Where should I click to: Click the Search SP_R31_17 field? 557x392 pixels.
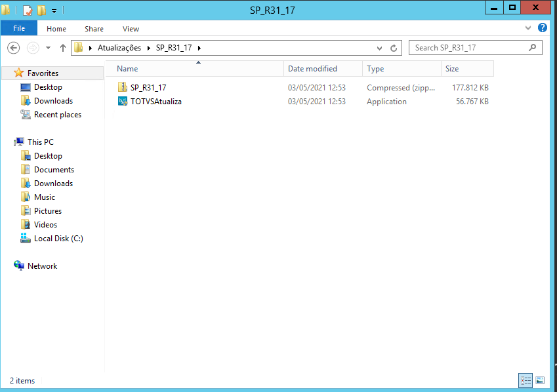coord(475,48)
